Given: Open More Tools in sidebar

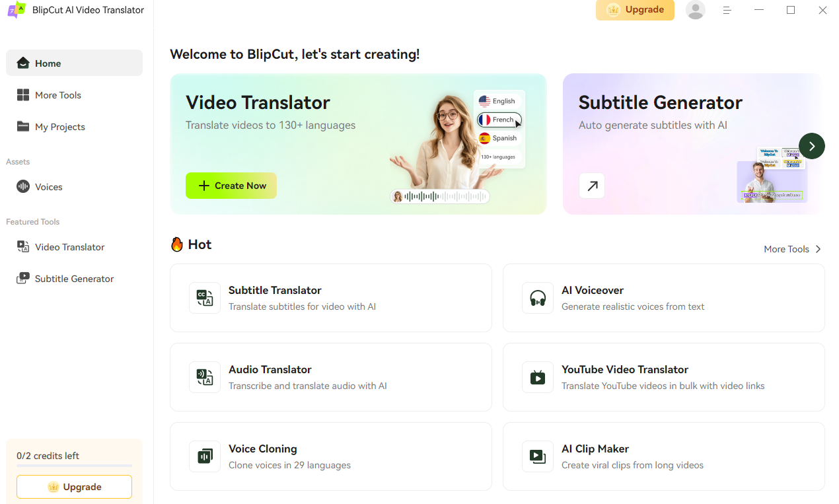Looking at the screenshot, I should click(74, 95).
